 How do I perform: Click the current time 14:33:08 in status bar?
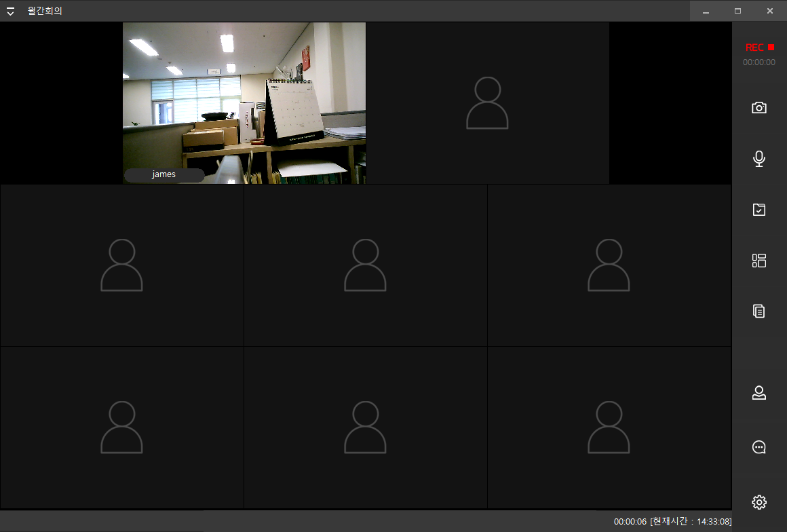pos(713,522)
